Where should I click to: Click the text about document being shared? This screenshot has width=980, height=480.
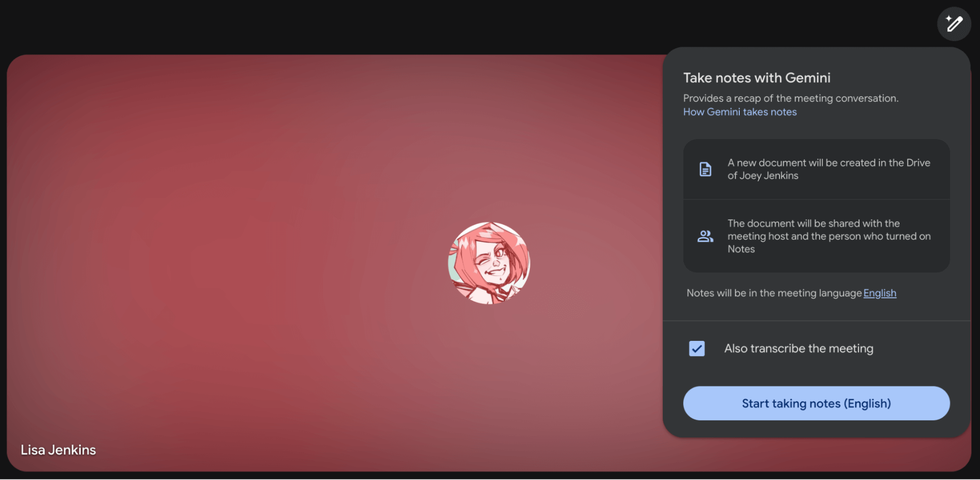[829, 236]
